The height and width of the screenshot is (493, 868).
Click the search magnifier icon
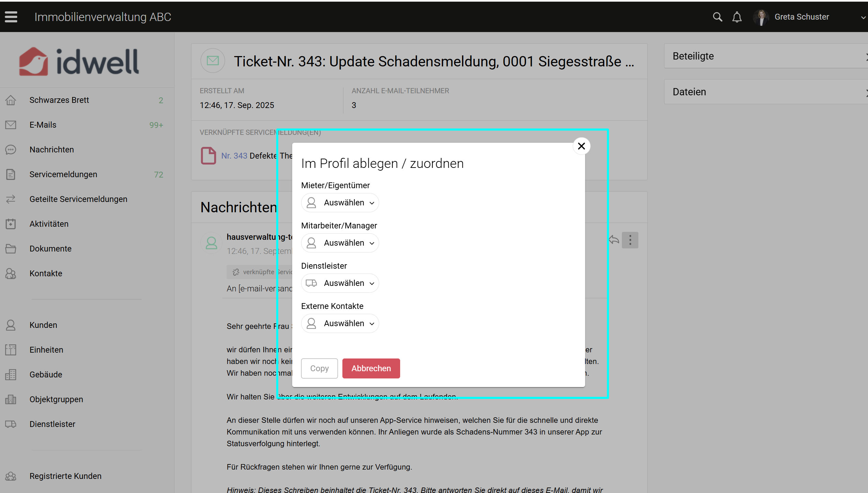717,17
